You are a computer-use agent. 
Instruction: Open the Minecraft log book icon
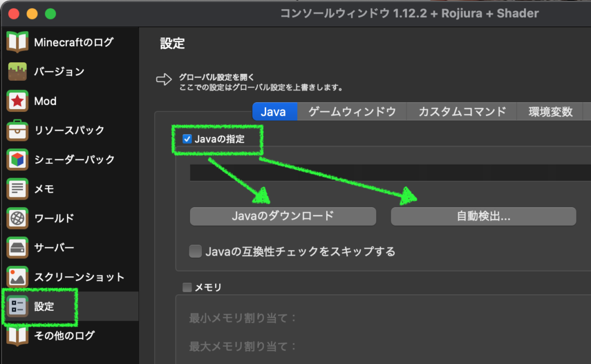17,42
